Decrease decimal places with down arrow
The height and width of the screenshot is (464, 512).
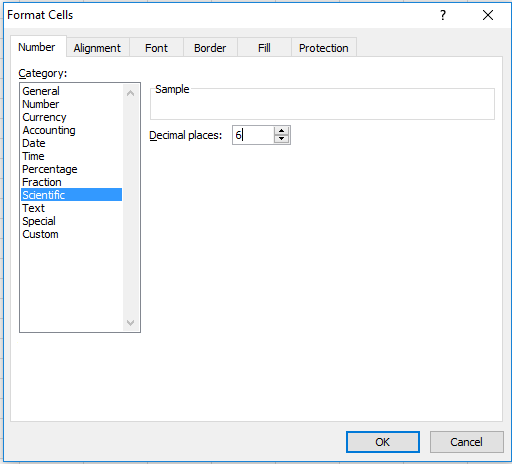click(282, 139)
